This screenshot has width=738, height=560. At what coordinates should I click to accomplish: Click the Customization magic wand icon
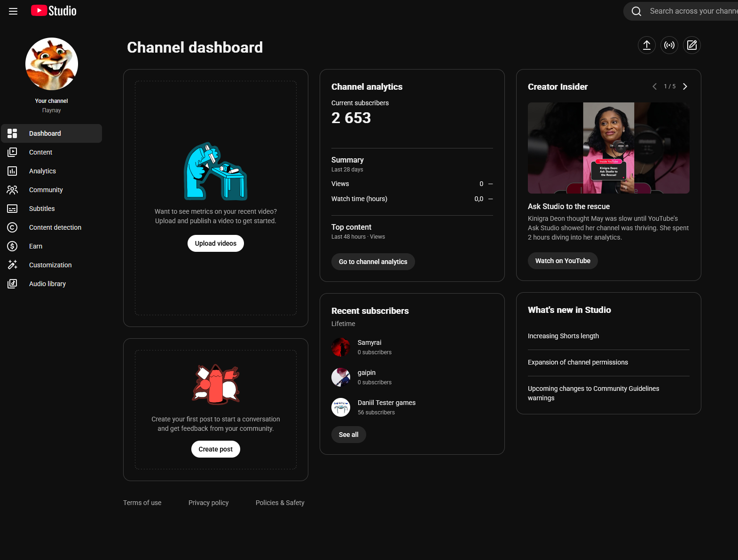[12, 265]
